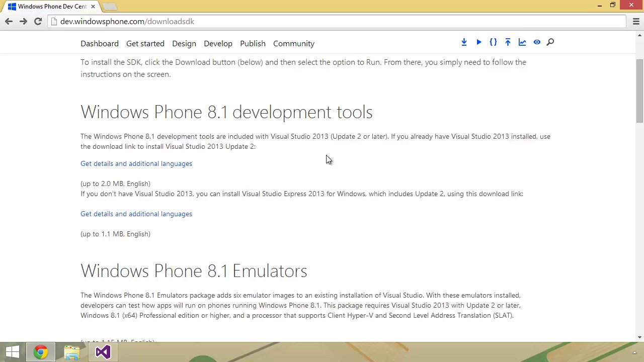Click the download arrow icon in site header
This screenshot has width=644, height=362.
coord(464,42)
